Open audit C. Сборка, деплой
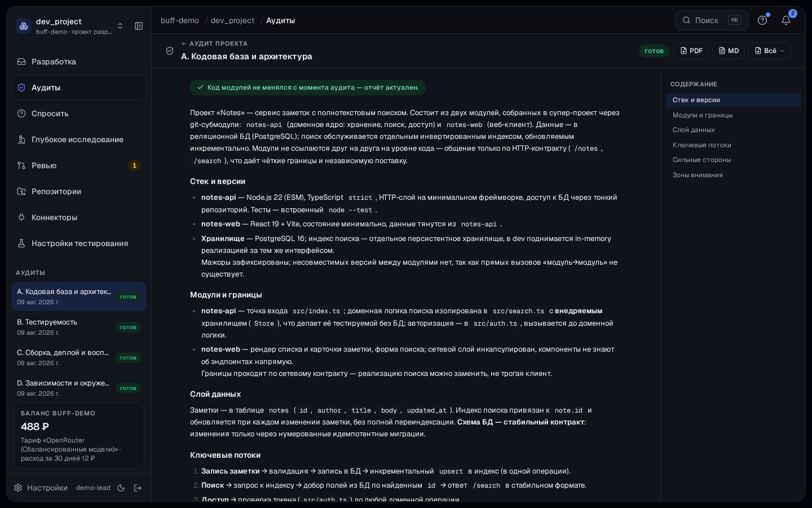This screenshot has height=508, width=812. pos(79,357)
